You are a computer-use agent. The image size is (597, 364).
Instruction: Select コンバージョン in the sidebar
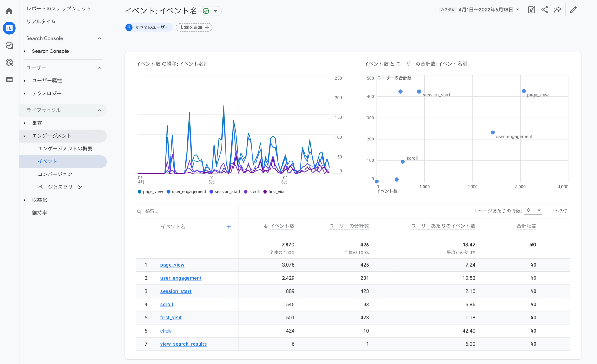(x=55, y=174)
